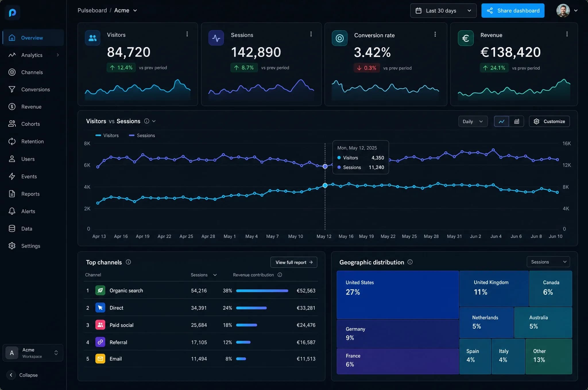588x390 pixels.
Task: Show info for Geographic distribution
Action: 410,262
